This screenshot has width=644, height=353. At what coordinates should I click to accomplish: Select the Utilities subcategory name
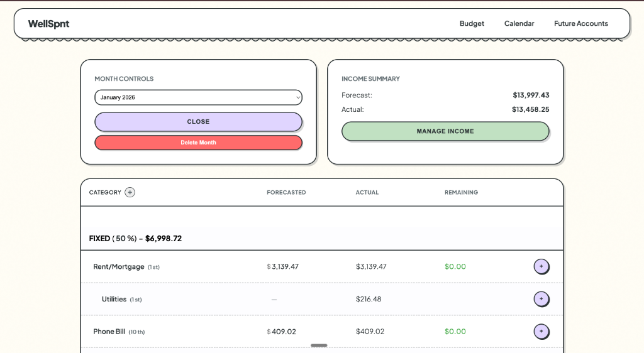click(x=114, y=299)
